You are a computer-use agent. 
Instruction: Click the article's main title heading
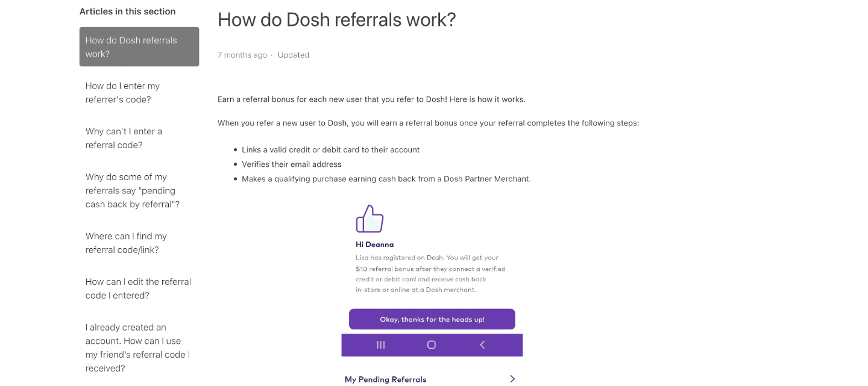tap(336, 20)
